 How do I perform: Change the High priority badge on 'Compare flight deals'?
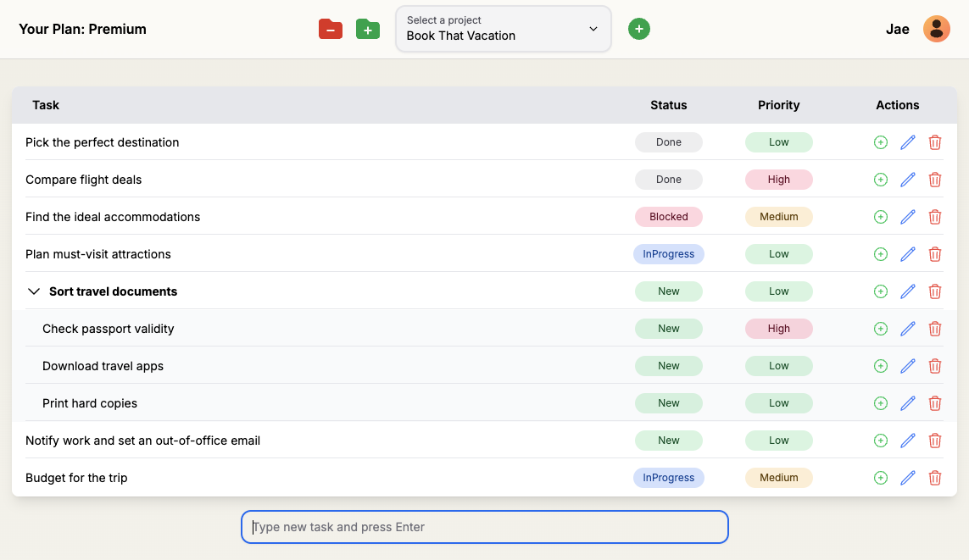(778, 179)
